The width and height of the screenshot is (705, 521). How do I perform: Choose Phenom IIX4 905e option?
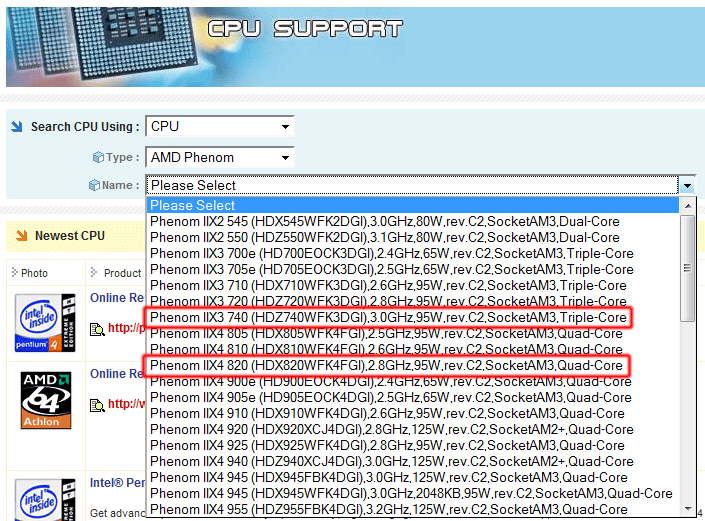point(412,397)
